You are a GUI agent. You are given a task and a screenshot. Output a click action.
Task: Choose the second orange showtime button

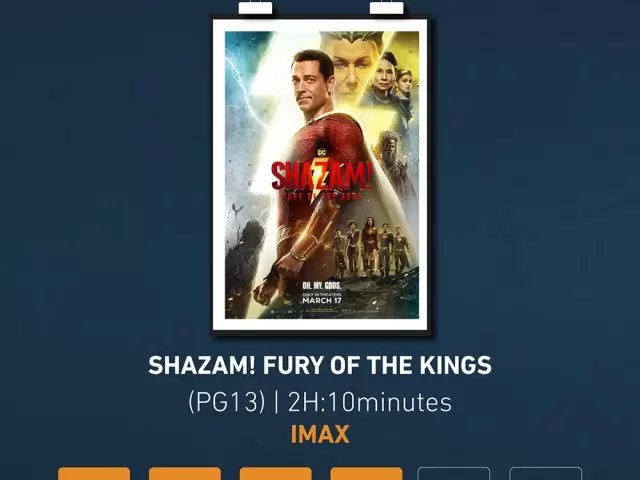point(184,474)
